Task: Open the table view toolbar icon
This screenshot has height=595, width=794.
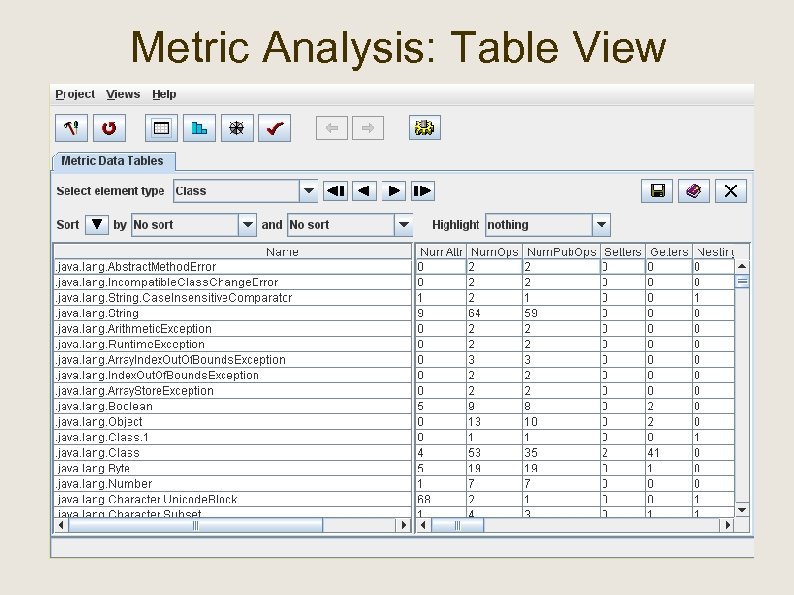Action: pyautogui.click(x=161, y=128)
